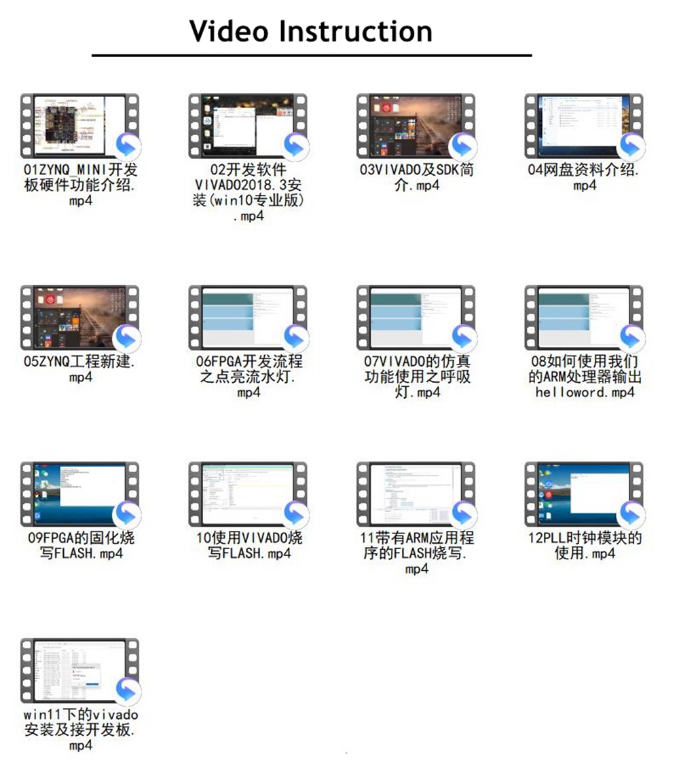679x784 pixels.
Task: Click the filename label 10使用VIVADO烧写FLASH.mp4
Action: coord(249,546)
